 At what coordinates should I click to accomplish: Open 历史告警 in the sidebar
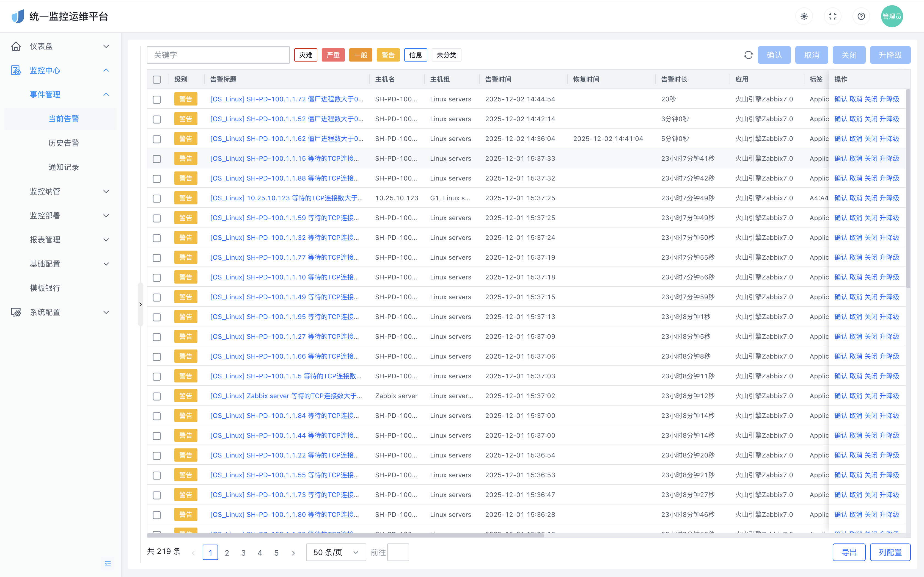tap(63, 143)
